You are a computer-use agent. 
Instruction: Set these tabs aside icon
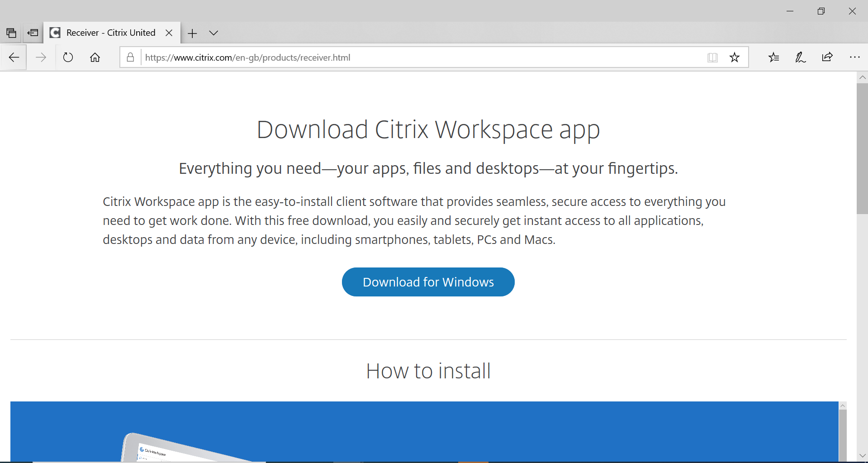[x=33, y=33]
